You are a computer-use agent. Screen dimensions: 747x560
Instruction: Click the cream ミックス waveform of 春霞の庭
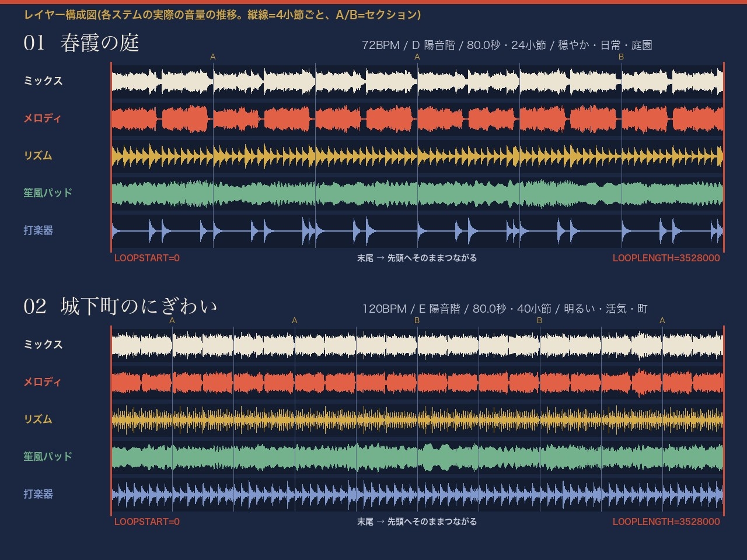coord(417,81)
